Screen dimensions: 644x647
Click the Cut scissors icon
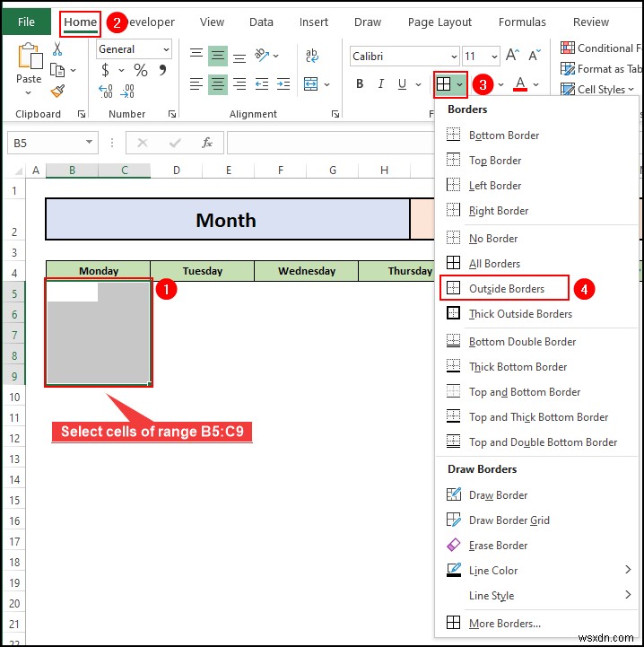[x=57, y=49]
